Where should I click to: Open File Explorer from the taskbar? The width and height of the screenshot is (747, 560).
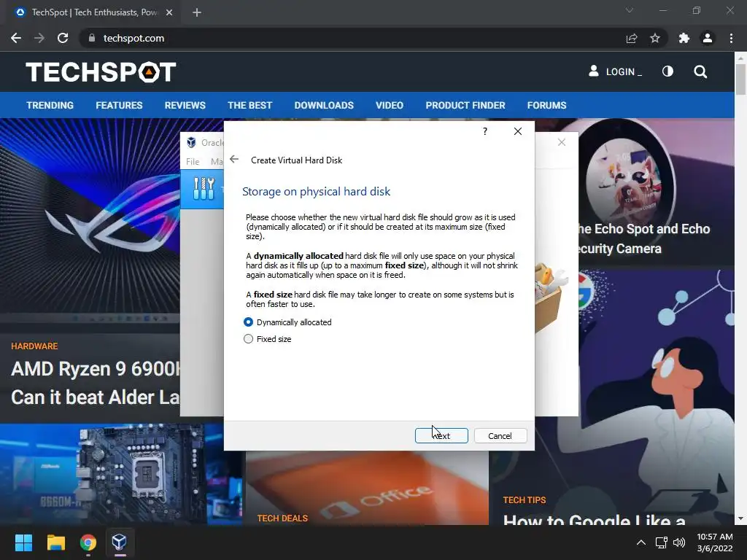55,542
